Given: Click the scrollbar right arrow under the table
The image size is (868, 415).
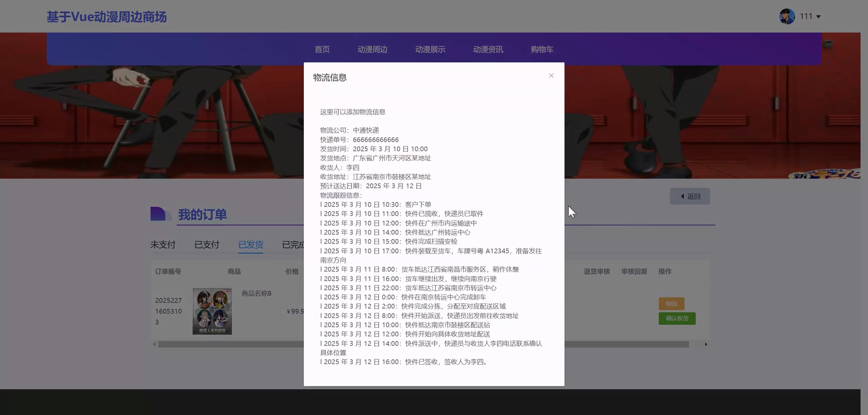Looking at the screenshot, I should pyautogui.click(x=706, y=344).
